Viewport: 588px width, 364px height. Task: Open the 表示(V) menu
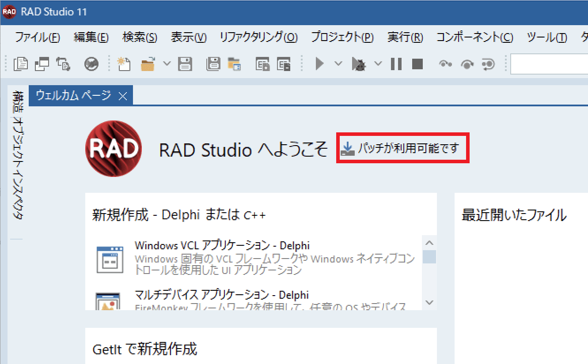189,37
